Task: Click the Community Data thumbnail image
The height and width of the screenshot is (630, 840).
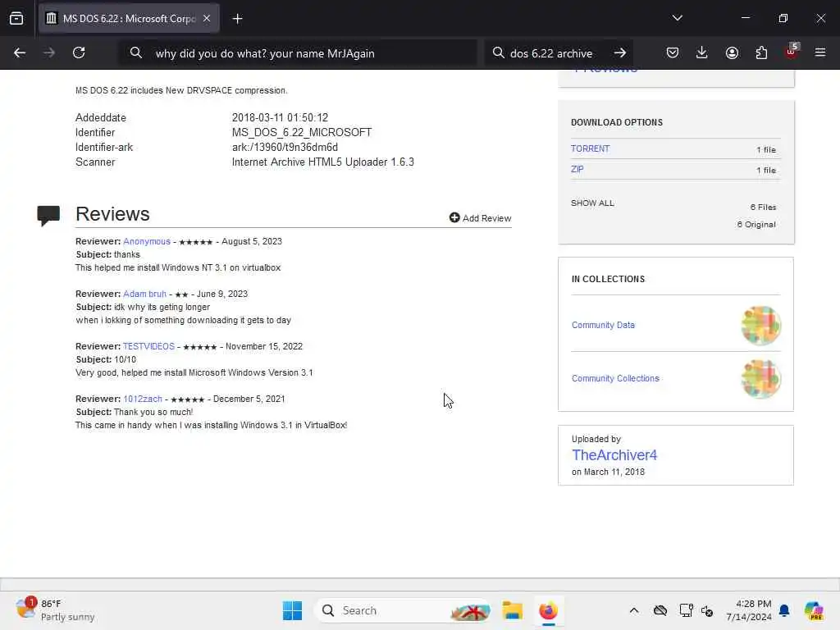Action: coord(760,325)
